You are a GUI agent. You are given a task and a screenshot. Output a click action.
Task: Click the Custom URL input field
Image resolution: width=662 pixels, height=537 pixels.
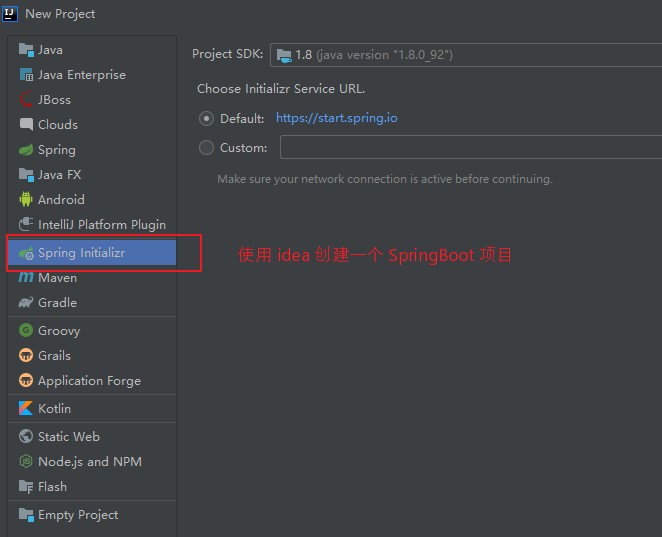point(470,148)
